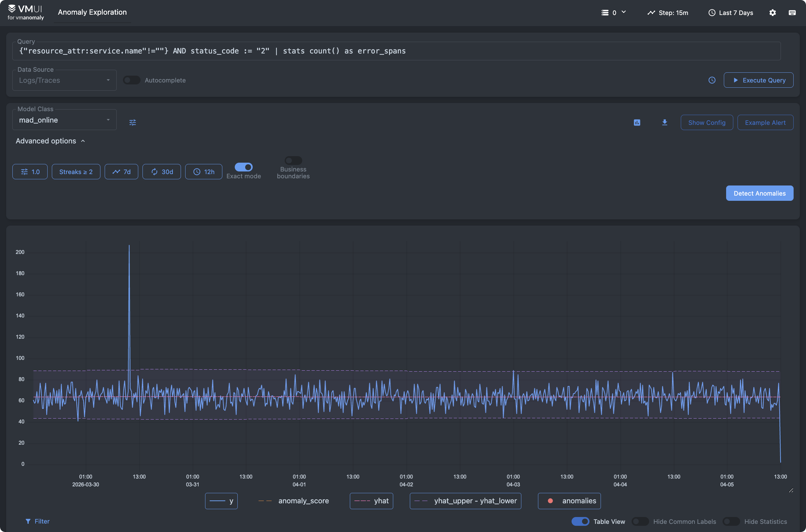Toggle the Table View switch
This screenshot has width=806, height=532.
580,522
